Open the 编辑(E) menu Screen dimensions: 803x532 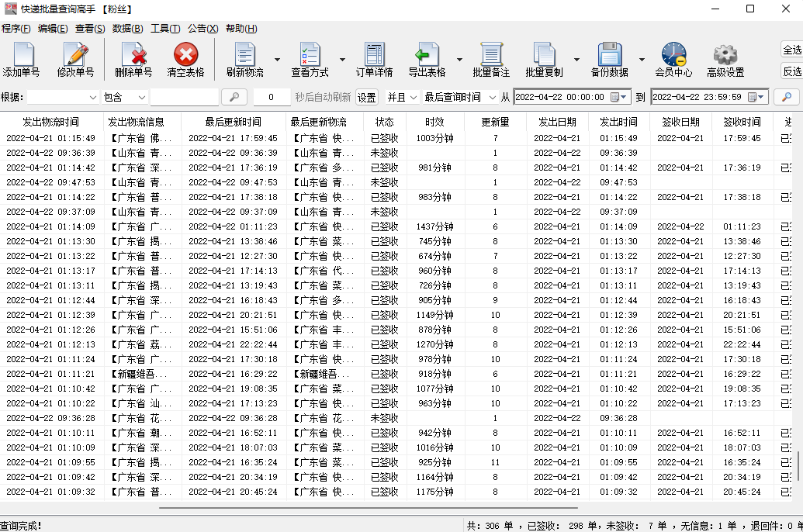click(x=53, y=29)
